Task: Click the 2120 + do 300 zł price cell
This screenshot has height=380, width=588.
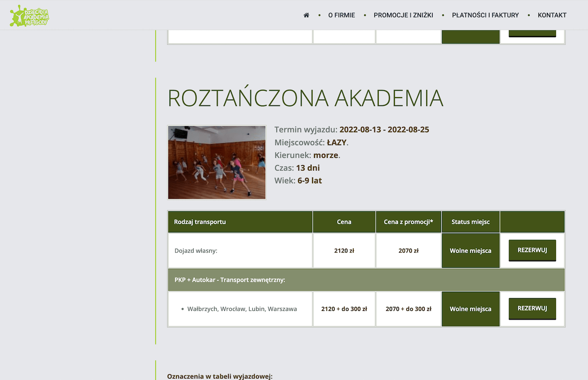Action: (344, 309)
